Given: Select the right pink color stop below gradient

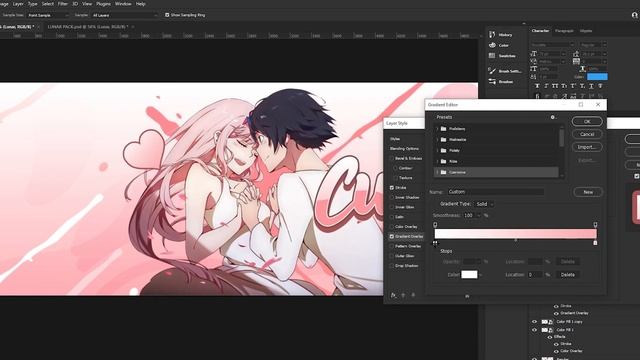Looking at the screenshot, I should point(595,243).
